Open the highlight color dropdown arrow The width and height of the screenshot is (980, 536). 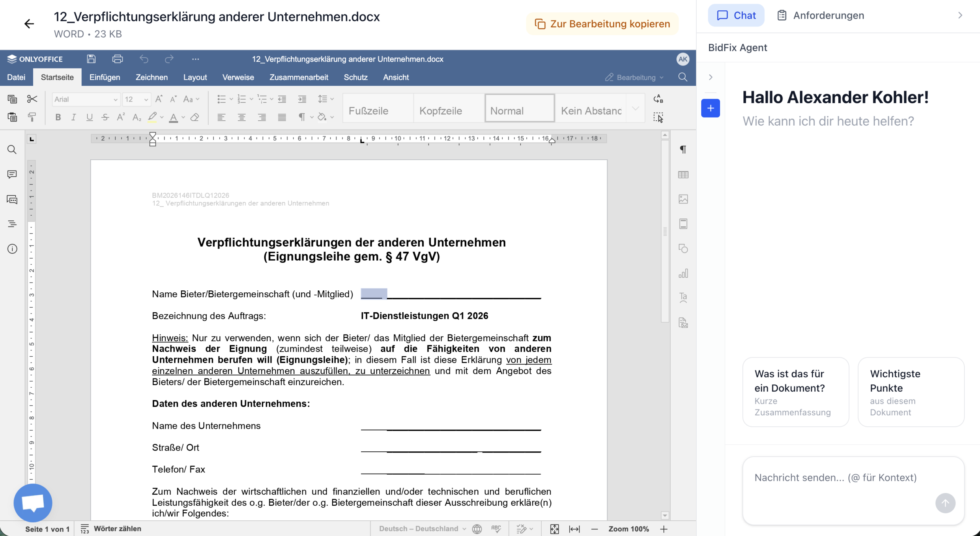(x=162, y=117)
